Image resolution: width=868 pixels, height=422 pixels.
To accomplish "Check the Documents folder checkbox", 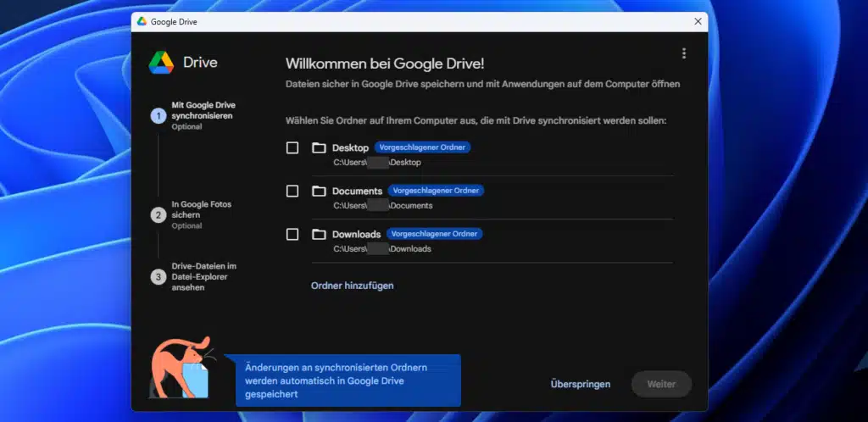I will [292, 191].
